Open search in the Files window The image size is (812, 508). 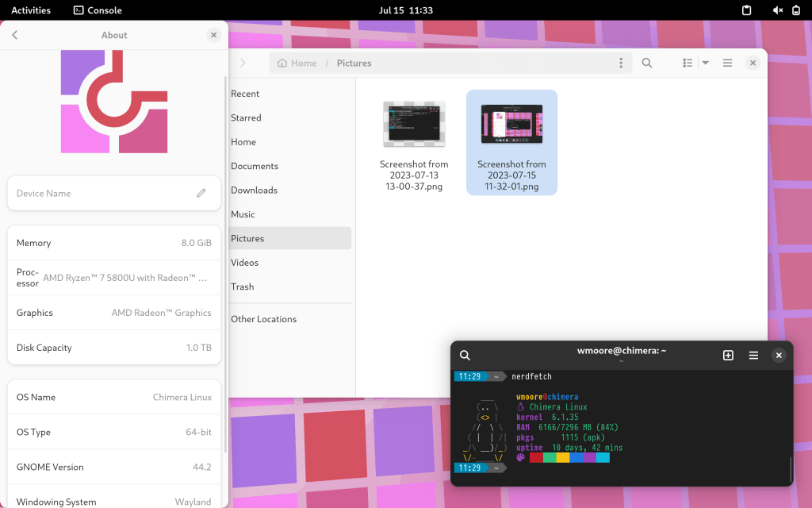coord(647,63)
